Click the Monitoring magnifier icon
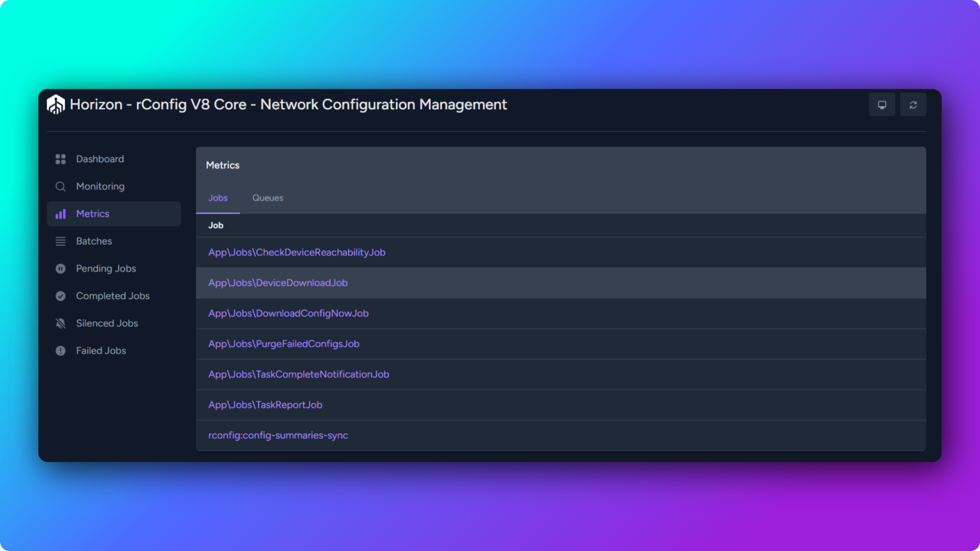The height and width of the screenshot is (551, 980). coord(60,187)
